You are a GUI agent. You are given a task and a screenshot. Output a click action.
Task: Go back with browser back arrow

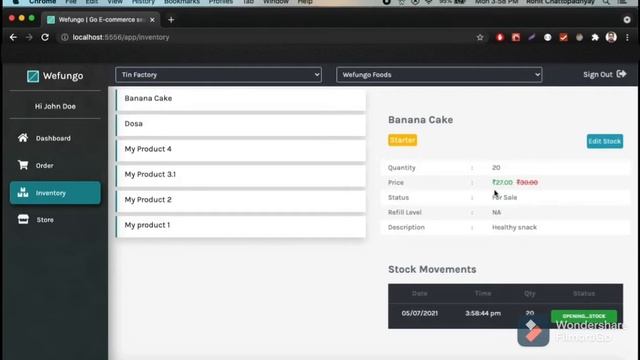pyautogui.click(x=13, y=37)
